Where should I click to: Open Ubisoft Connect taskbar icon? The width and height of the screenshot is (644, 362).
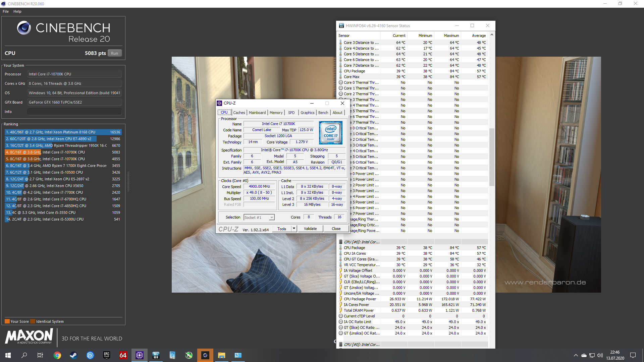coord(90,355)
